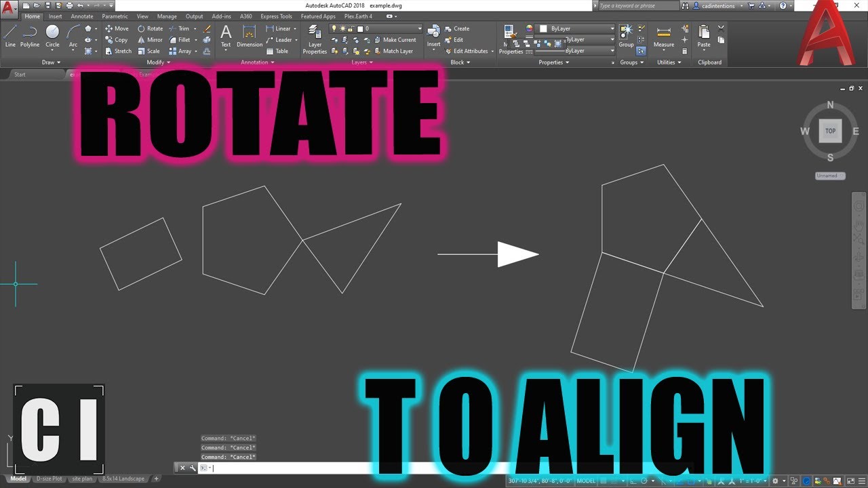Activate the Stretch command

click(x=118, y=51)
